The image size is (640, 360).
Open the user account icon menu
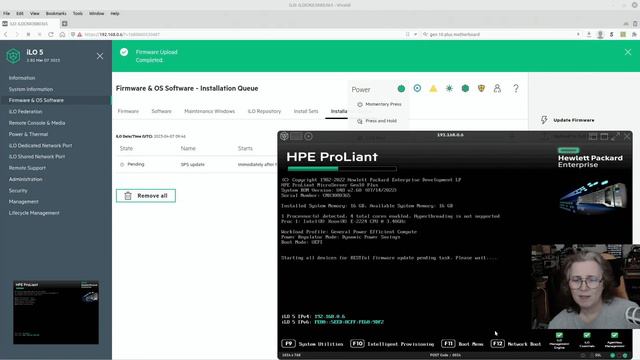[x=497, y=88]
